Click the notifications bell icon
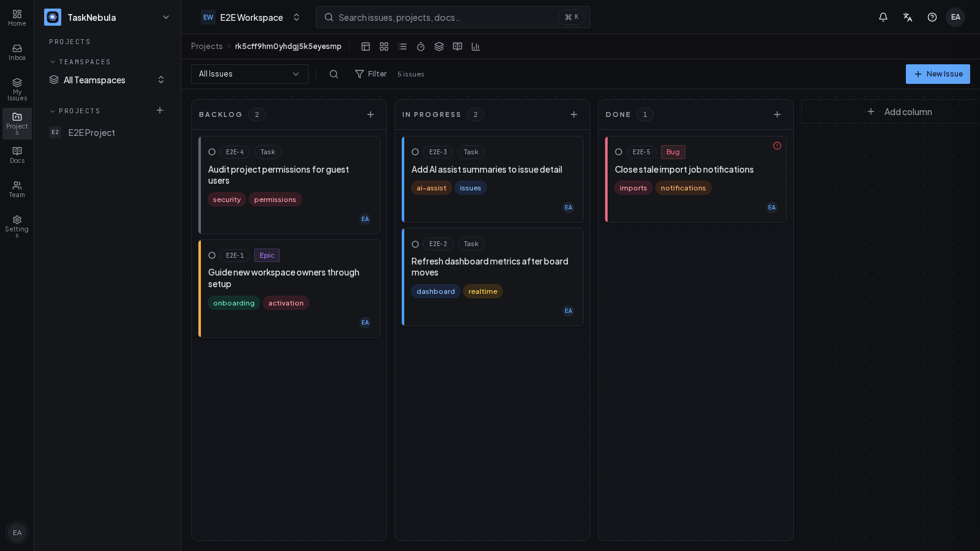Viewport: 980px width, 551px height. [883, 17]
